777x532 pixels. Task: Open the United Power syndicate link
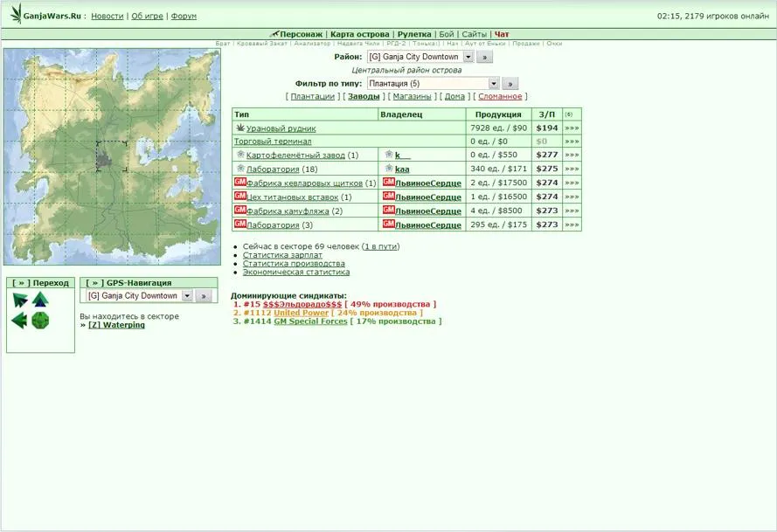[301, 313]
